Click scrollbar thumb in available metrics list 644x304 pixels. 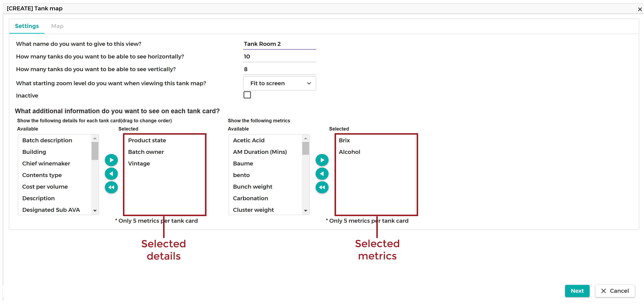click(305, 148)
